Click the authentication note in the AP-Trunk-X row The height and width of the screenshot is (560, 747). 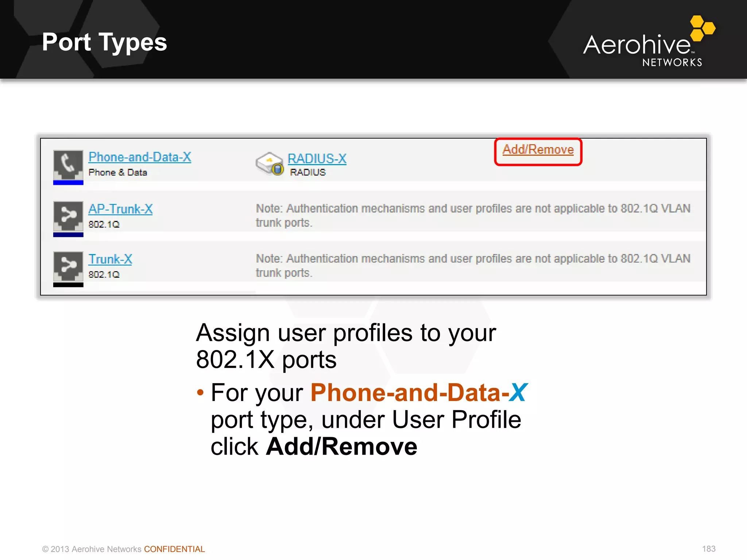click(473, 215)
